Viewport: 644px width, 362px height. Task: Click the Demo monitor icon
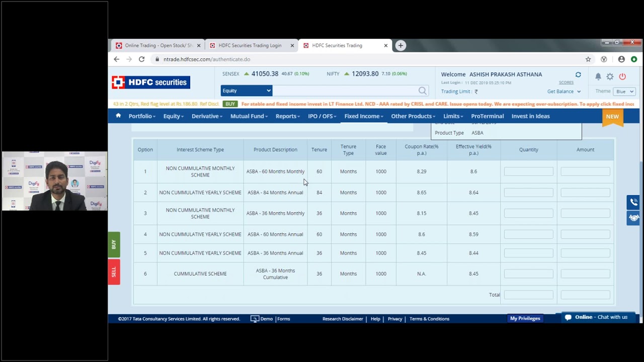coord(255,318)
